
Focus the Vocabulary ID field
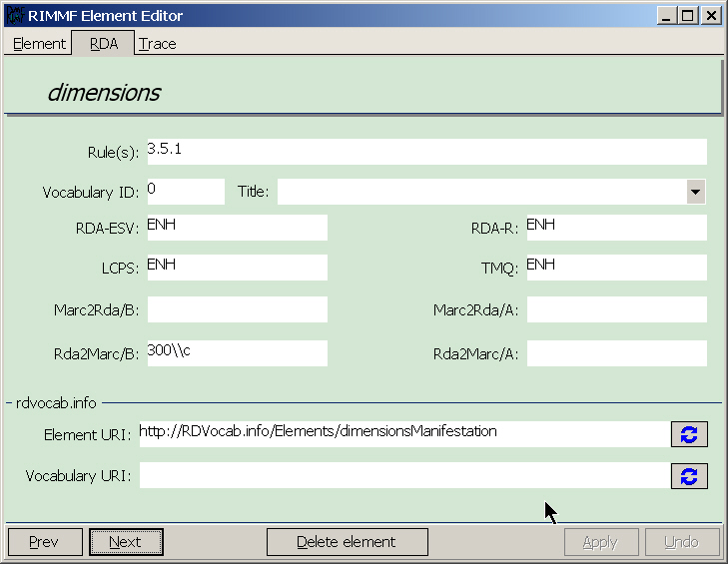[x=186, y=192]
